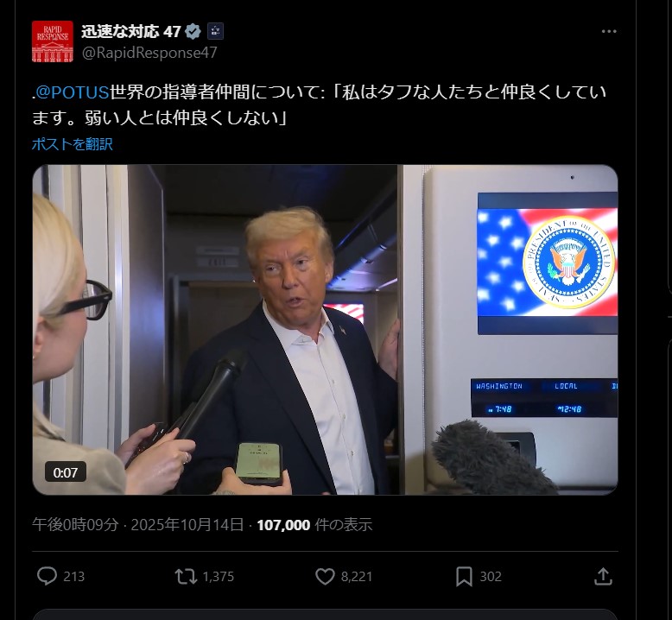Click the repost arrows icon
Image resolution: width=672 pixels, height=620 pixels.
186,576
